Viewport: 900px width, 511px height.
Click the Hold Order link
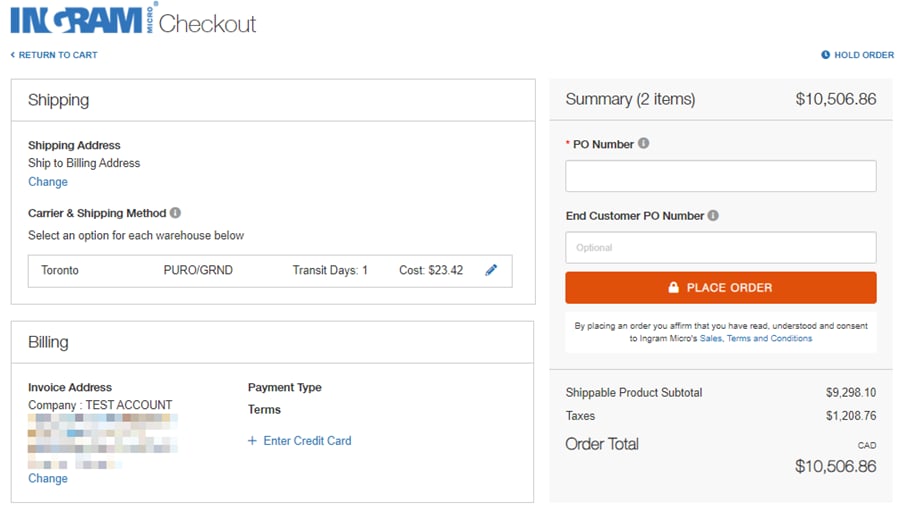863,55
